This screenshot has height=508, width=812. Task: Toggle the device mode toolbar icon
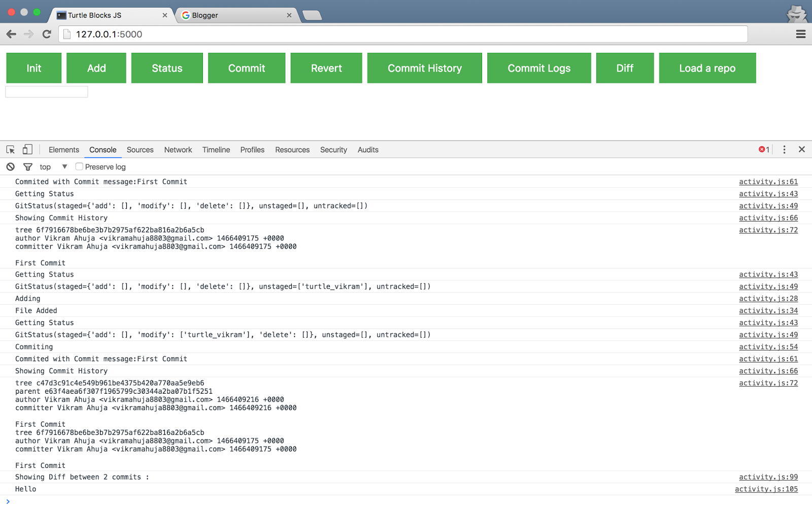click(x=27, y=149)
